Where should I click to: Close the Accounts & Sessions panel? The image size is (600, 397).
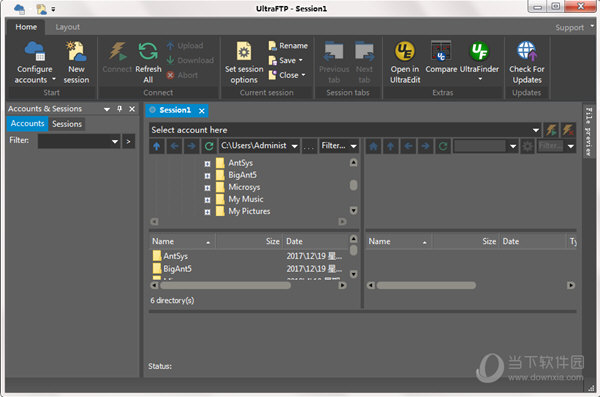(132, 109)
